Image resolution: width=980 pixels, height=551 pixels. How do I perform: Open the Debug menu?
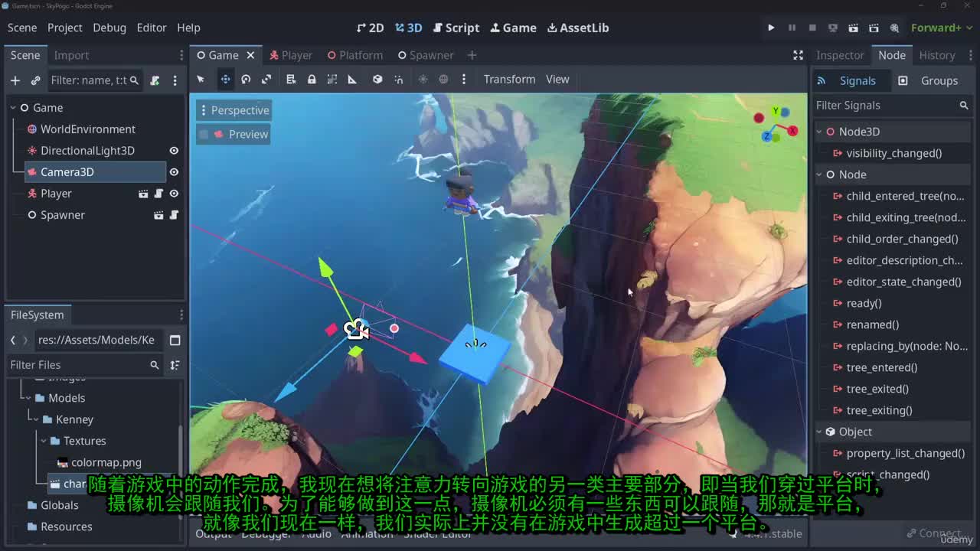(x=109, y=28)
